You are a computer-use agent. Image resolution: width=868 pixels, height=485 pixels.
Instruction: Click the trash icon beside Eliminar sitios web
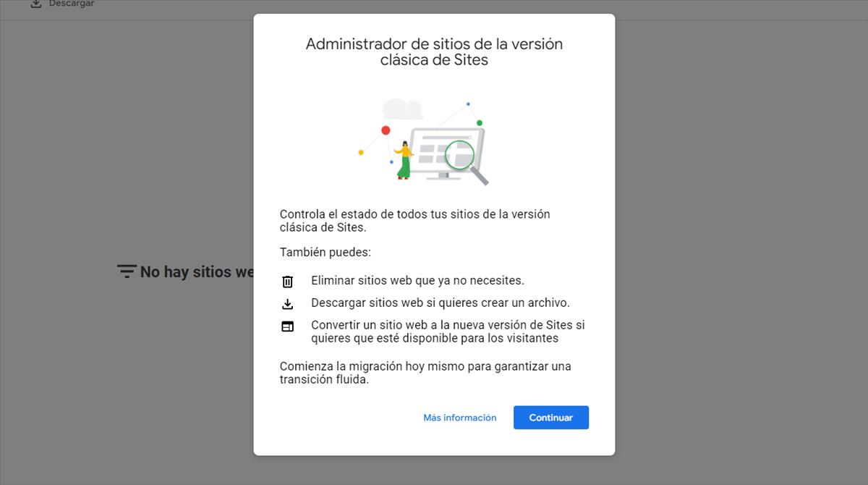[x=288, y=282]
